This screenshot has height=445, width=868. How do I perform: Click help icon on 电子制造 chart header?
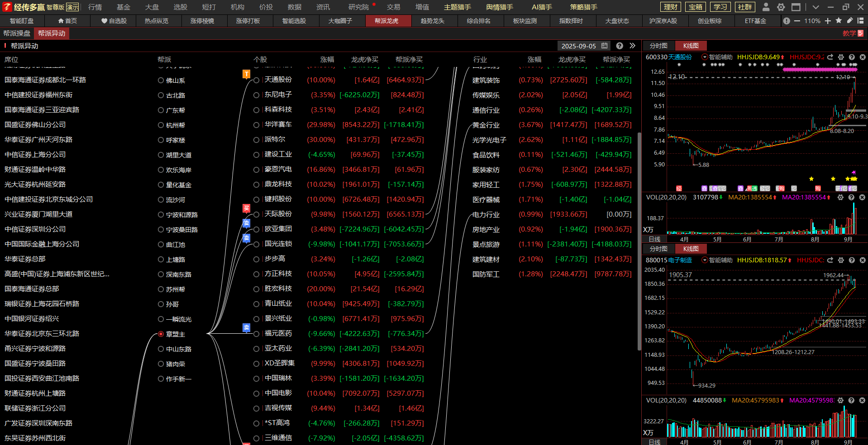tap(852, 260)
